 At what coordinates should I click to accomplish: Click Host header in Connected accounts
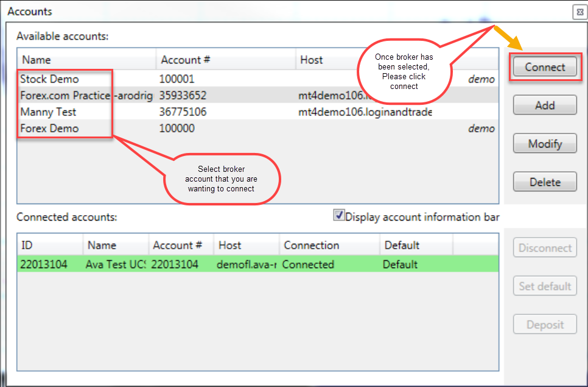coord(247,245)
